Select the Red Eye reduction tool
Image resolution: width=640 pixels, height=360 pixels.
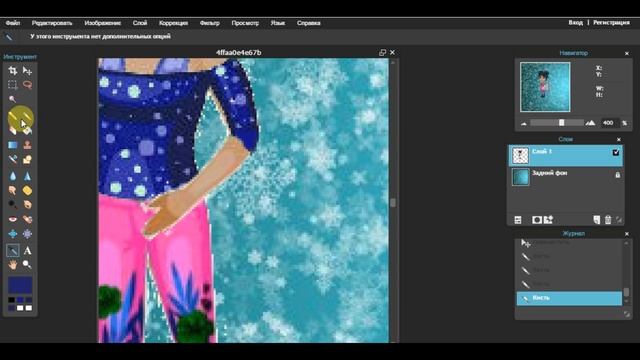(x=13, y=219)
